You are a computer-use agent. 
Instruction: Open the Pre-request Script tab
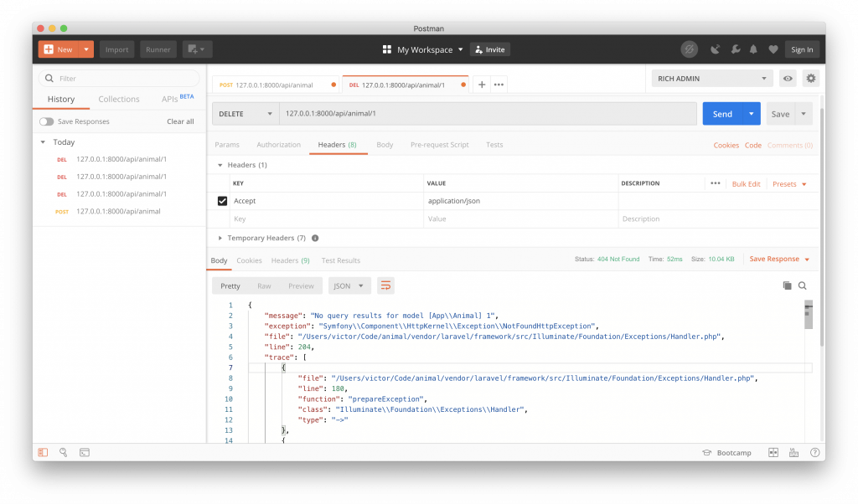(x=439, y=145)
